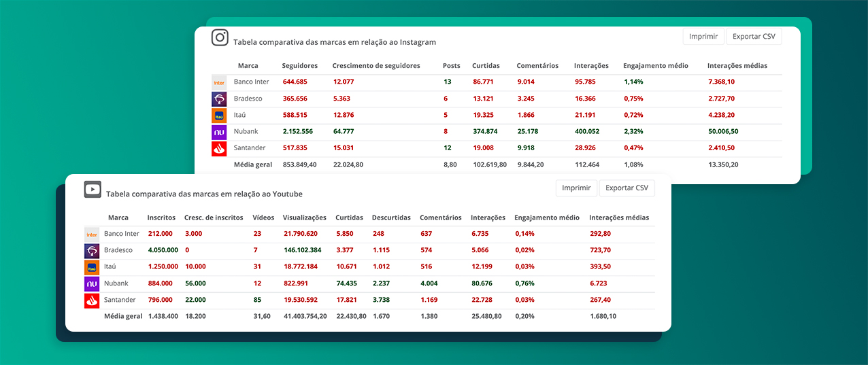Sort by the Inscritos column header

tap(161, 218)
